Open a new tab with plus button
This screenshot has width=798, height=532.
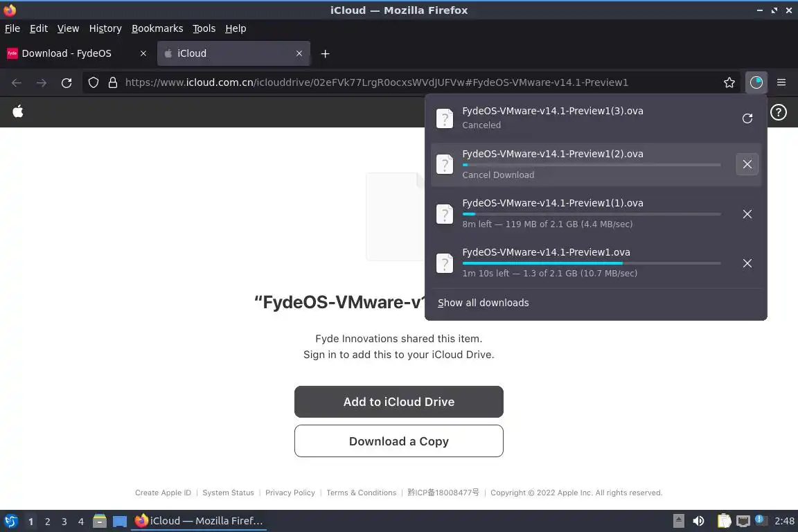tap(325, 53)
